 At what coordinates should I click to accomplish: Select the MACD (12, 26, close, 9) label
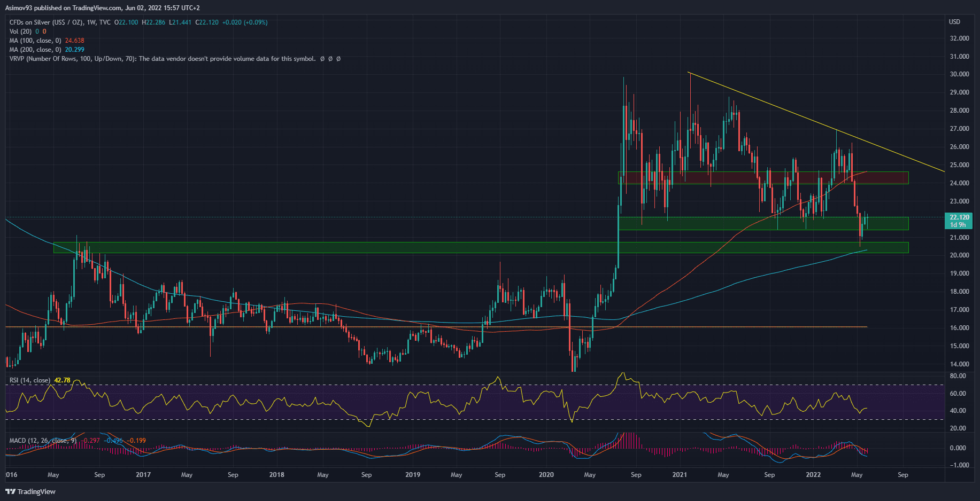click(x=43, y=441)
